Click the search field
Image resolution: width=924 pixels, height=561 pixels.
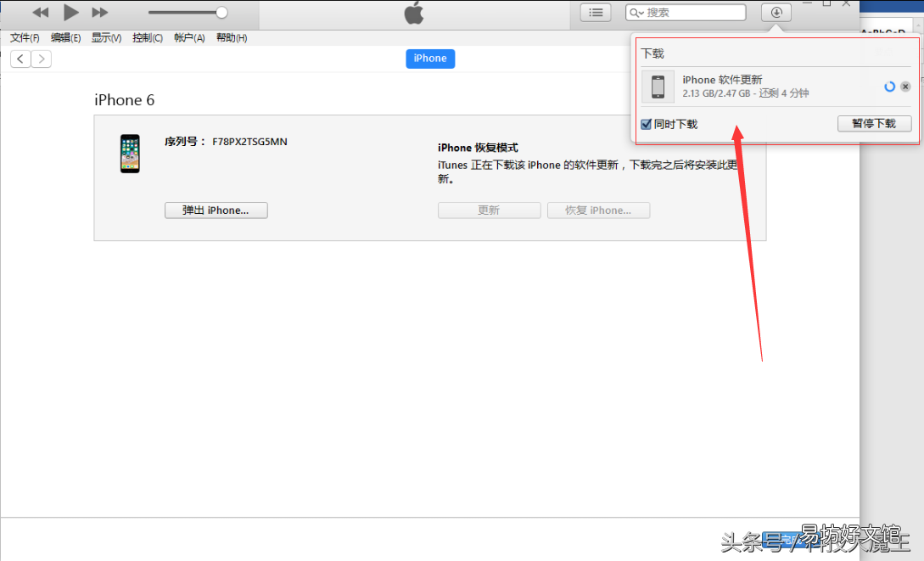(686, 13)
